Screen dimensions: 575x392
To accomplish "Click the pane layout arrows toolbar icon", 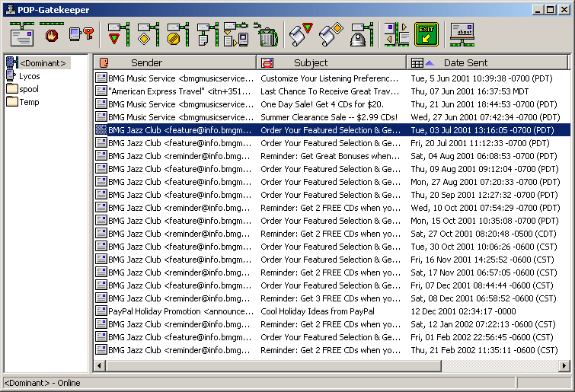I will (x=397, y=34).
